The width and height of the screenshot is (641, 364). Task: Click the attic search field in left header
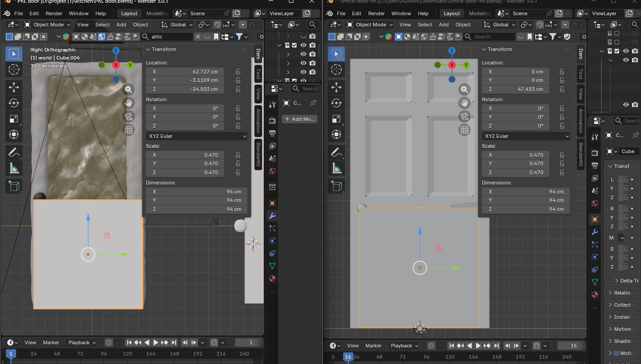pos(168,37)
